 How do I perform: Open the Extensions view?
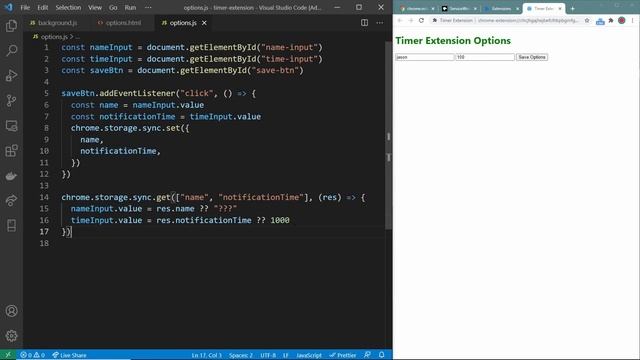coord(11,151)
